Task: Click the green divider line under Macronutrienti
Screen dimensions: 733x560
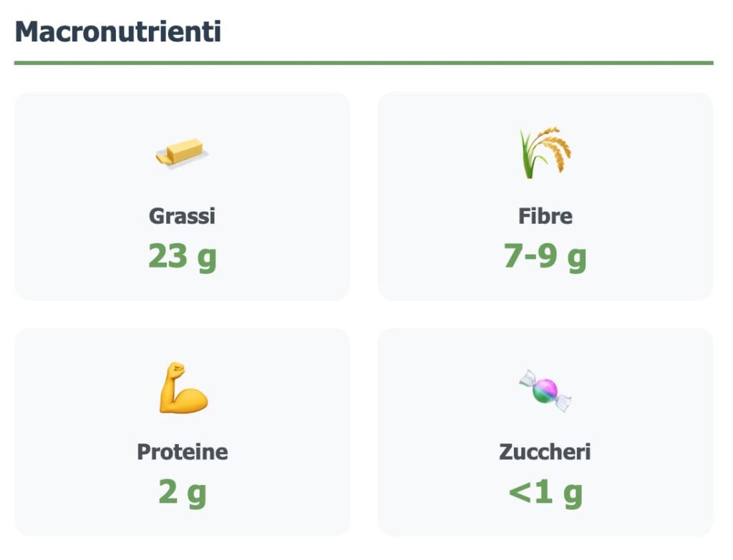Action: (x=364, y=63)
